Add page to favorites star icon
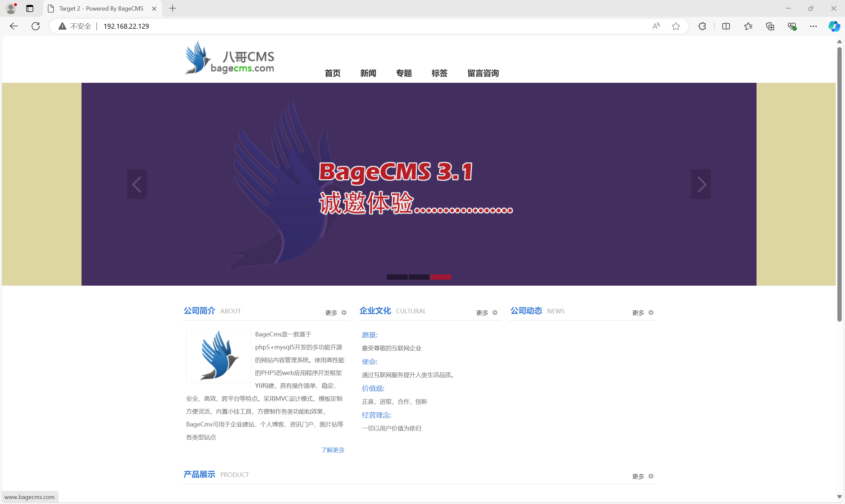 tap(675, 26)
